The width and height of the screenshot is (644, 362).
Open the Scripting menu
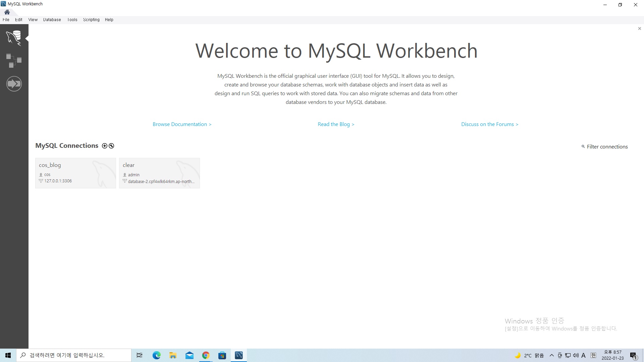point(91,20)
